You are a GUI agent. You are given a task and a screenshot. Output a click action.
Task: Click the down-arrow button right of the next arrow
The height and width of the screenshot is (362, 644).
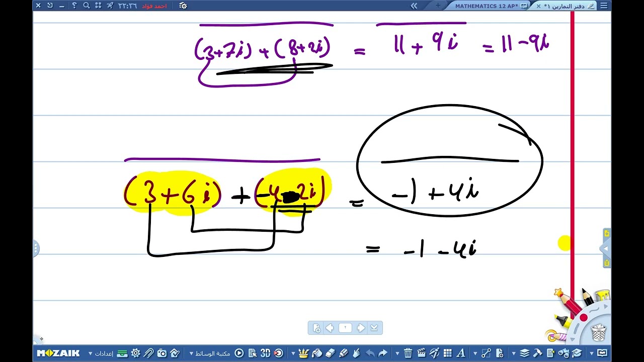374,328
